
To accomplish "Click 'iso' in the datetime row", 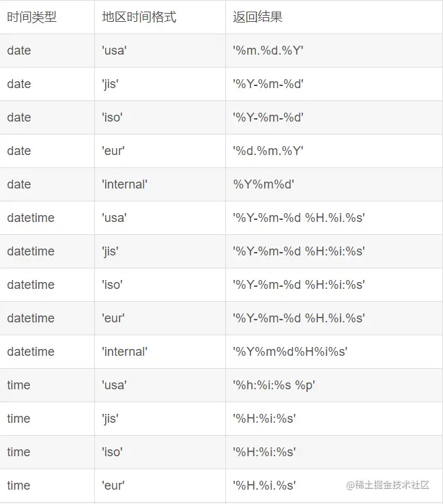I will (112, 285).
